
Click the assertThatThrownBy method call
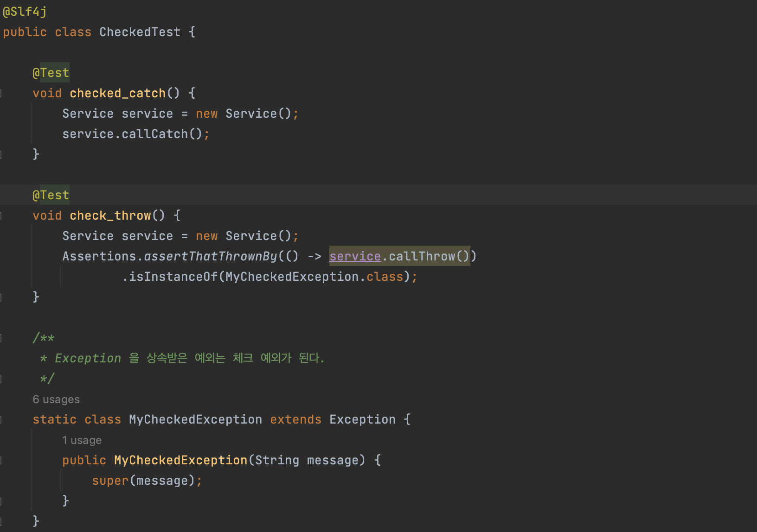tap(210, 256)
